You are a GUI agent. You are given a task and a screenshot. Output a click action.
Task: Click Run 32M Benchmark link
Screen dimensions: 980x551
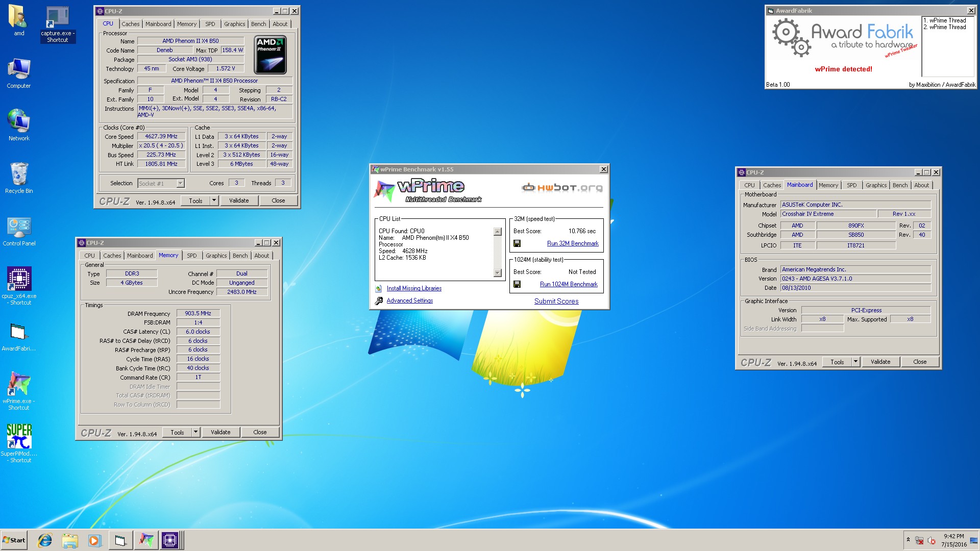[573, 243]
